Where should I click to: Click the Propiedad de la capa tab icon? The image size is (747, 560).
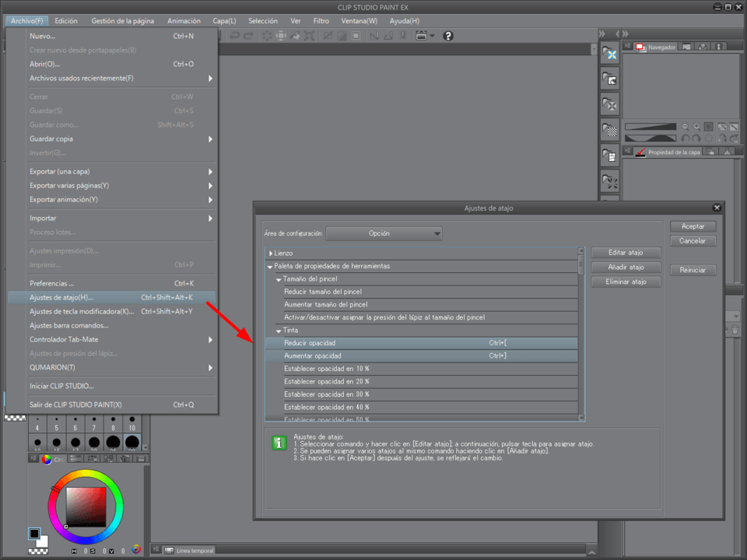click(x=640, y=152)
